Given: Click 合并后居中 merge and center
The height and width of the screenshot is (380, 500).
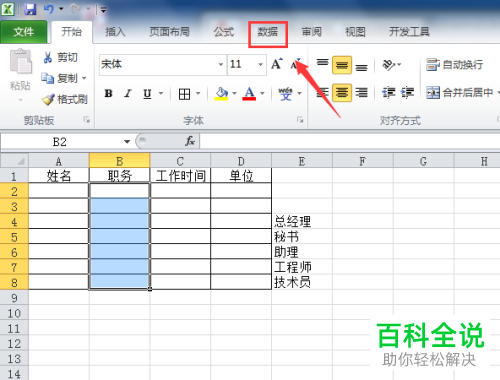Looking at the screenshot, I should pyautogui.click(x=460, y=92).
